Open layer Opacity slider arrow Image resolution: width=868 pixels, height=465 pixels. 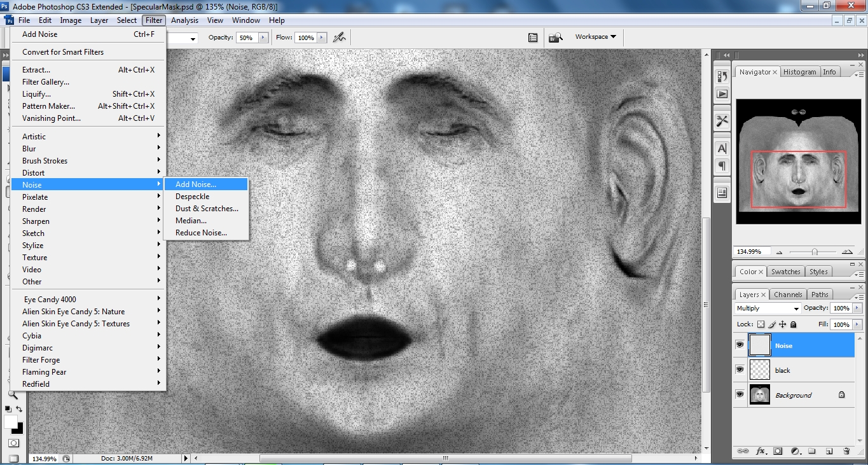coord(856,309)
